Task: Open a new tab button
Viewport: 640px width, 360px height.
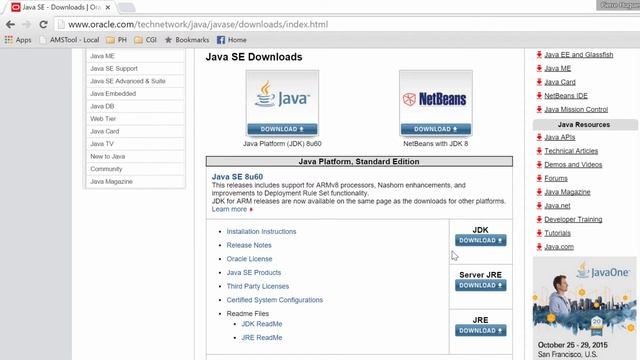Action: tap(126, 7)
